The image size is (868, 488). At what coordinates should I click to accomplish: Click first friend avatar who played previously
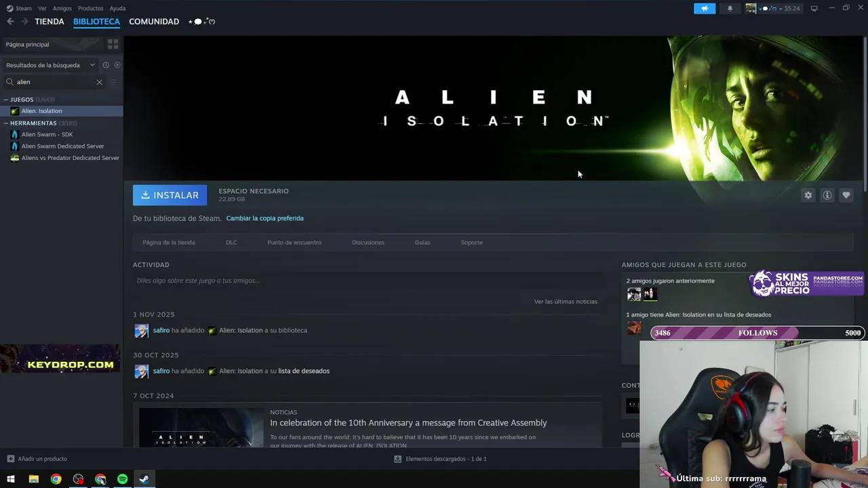(634, 294)
